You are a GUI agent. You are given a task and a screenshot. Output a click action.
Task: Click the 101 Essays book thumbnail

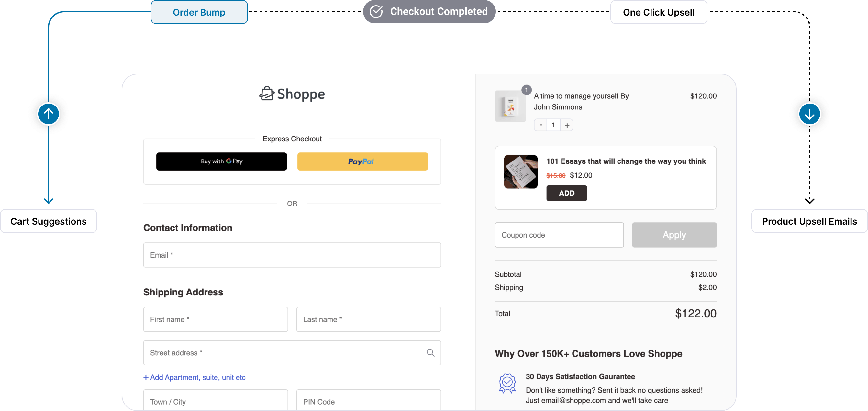(x=521, y=172)
